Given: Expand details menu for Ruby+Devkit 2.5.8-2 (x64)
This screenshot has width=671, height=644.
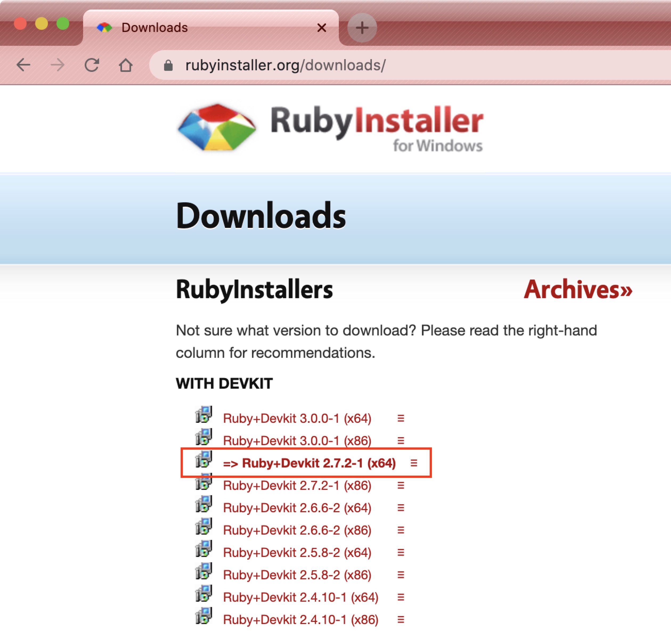Looking at the screenshot, I should (x=401, y=552).
